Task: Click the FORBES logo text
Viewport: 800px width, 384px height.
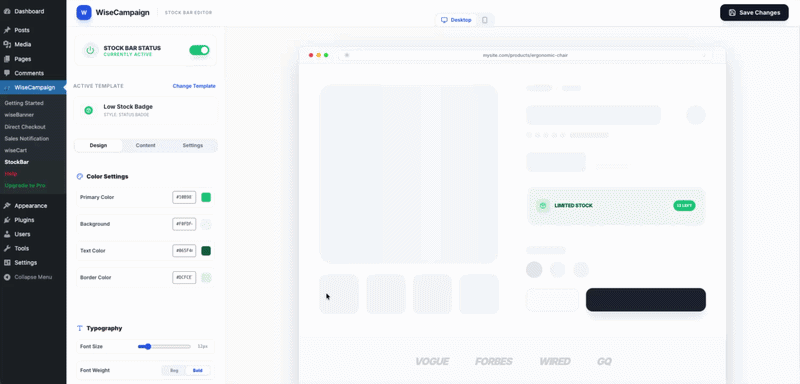Action: click(x=494, y=362)
